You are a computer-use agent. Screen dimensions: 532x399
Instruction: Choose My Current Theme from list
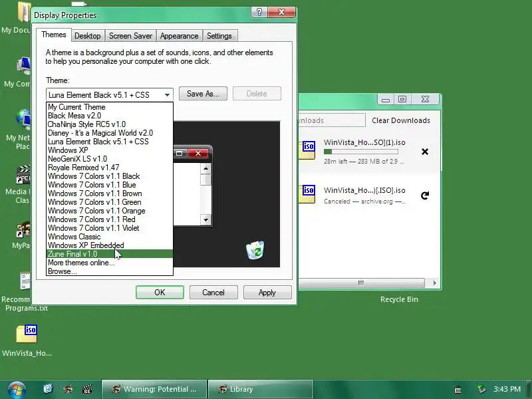pos(110,107)
